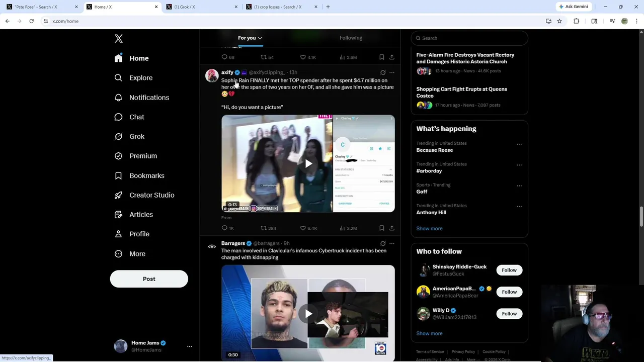Open Terms of Service link
Viewport: 644px width, 362px height.
[430, 352]
